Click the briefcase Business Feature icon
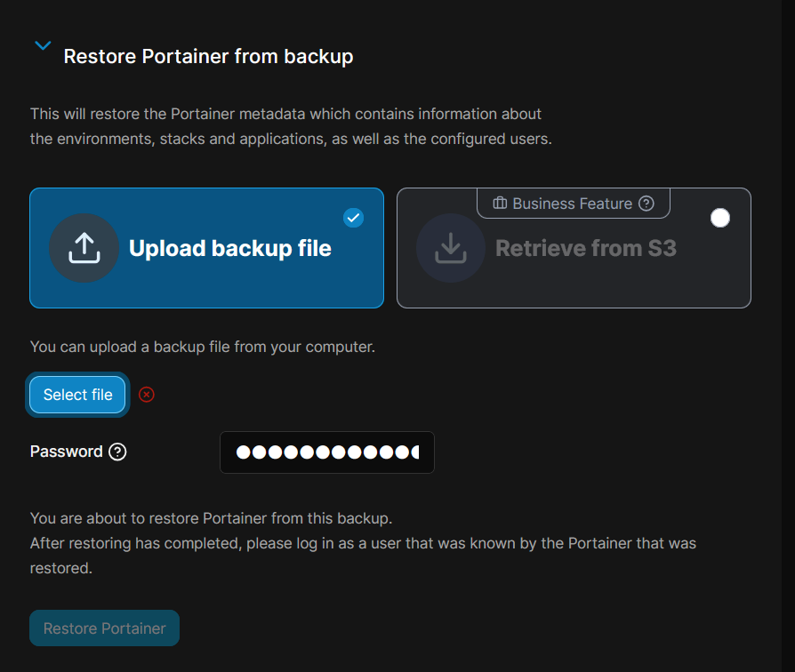 pos(500,204)
